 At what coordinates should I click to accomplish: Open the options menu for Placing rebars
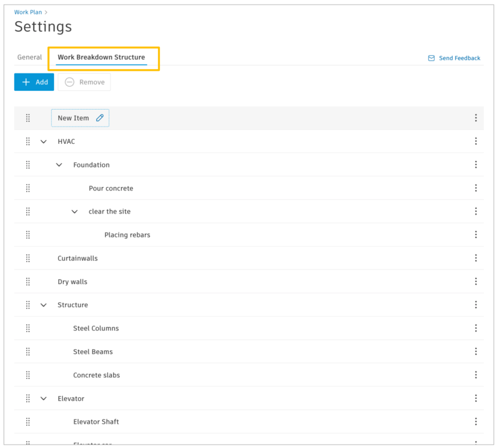point(476,235)
